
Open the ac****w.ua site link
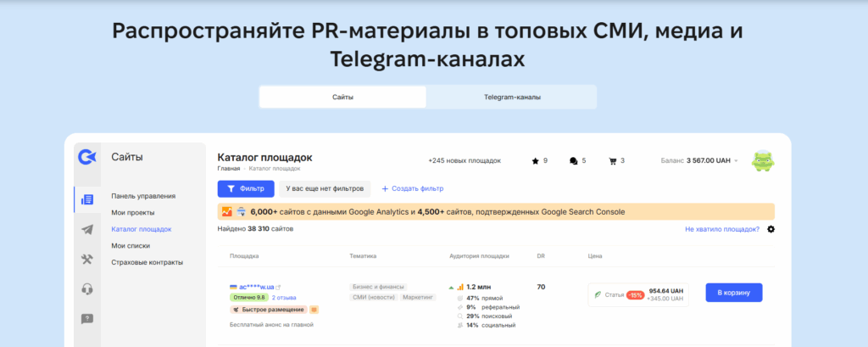[257, 287]
